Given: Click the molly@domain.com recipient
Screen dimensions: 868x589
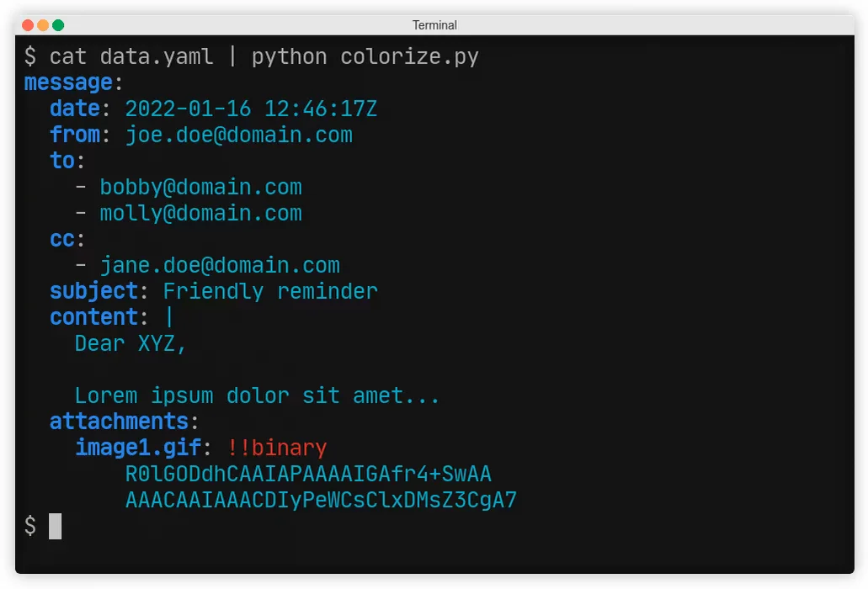Looking at the screenshot, I should coord(201,213).
